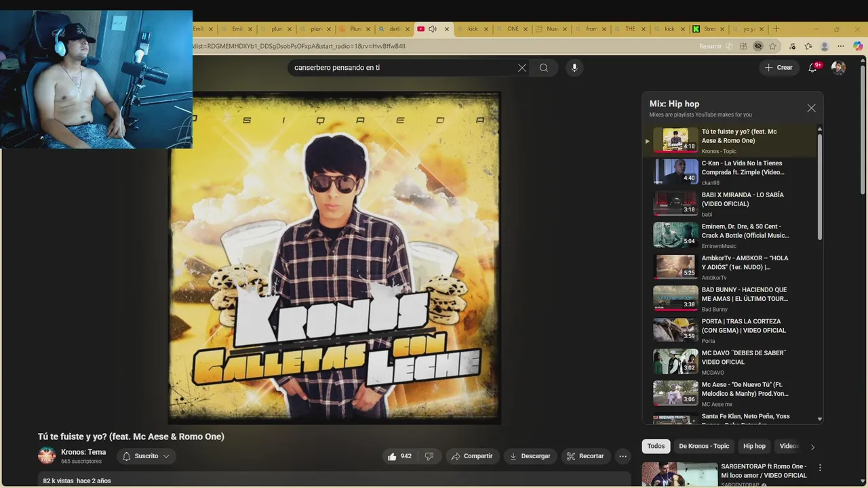Image resolution: width=868 pixels, height=488 pixels.
Task: Select the De Kronos - Topic chip
Action: (704, 446)
